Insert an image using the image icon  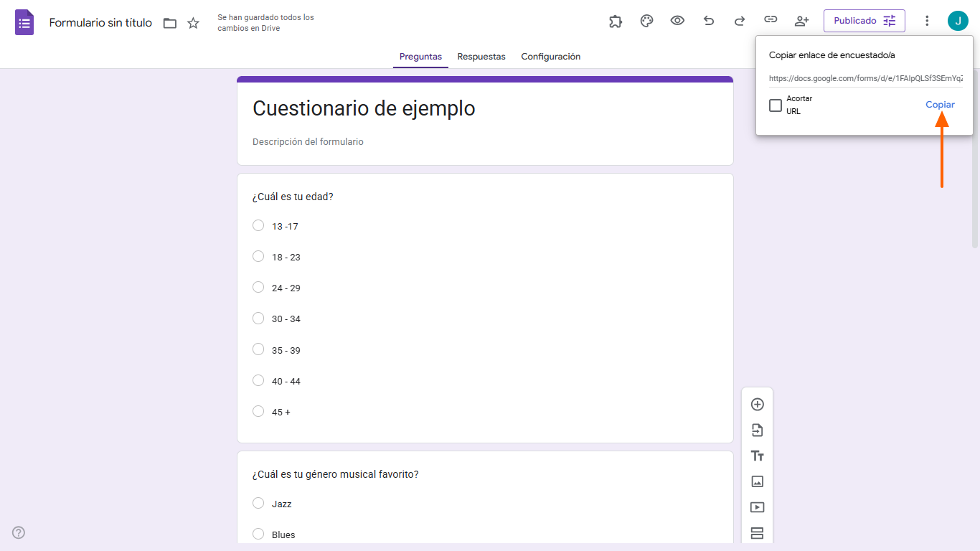point(758,481)
